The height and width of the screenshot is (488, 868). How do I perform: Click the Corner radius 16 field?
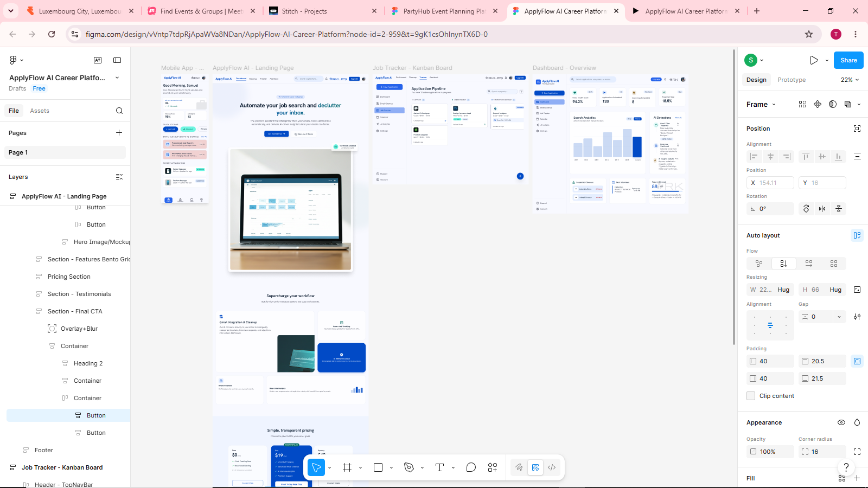(x=822, y=452)
